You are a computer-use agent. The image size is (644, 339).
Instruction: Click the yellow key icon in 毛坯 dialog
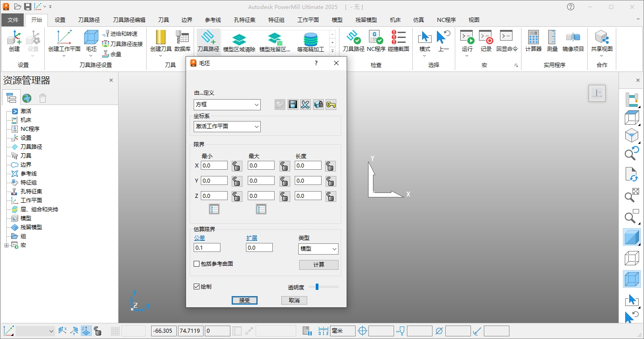coord(331,105)
